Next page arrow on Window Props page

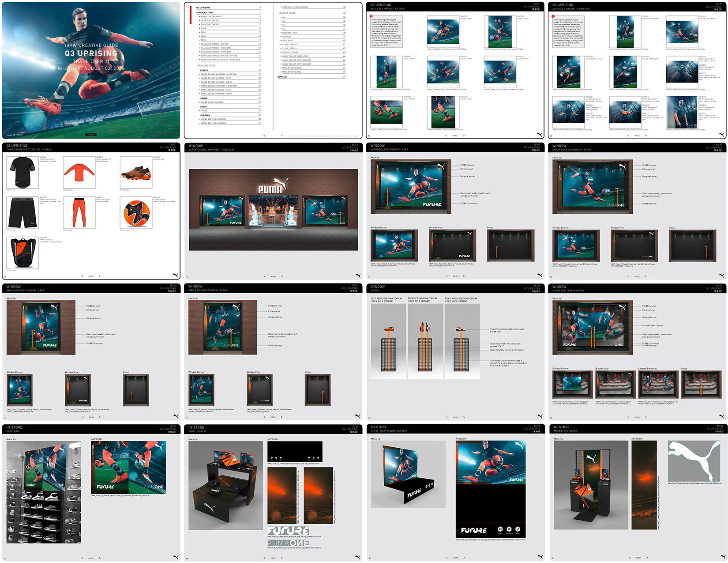[464, 417]
